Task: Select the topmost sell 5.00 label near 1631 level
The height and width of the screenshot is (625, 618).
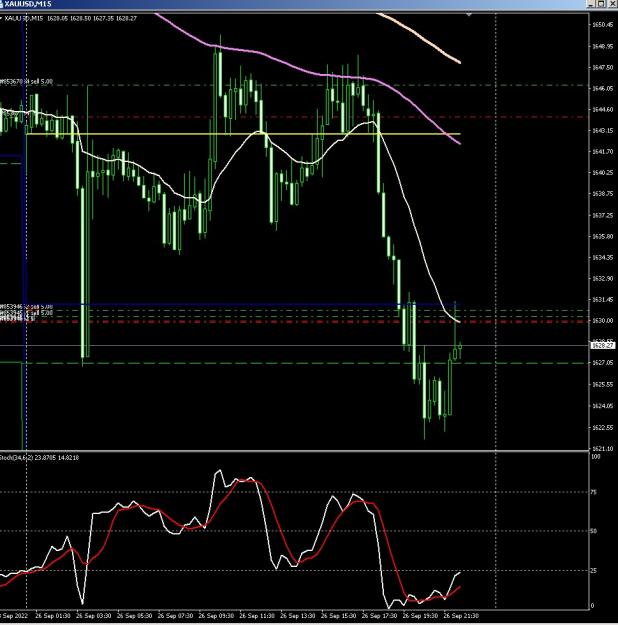Action: coord(26,307)
